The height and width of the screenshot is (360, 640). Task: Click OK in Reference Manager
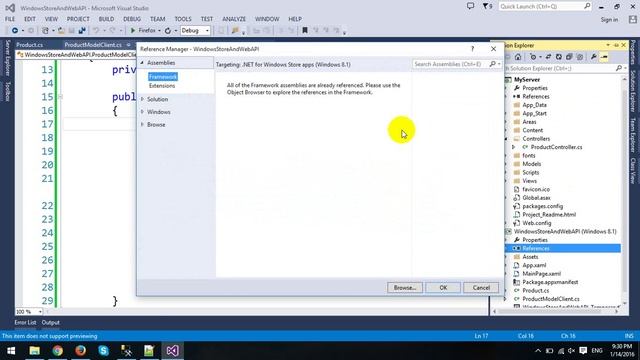[443, 288]
